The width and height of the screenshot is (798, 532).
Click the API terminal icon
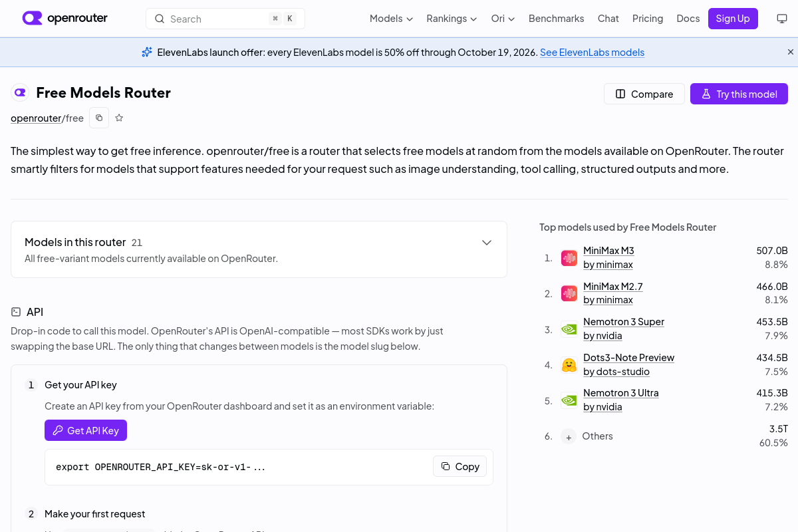(16, 312)
